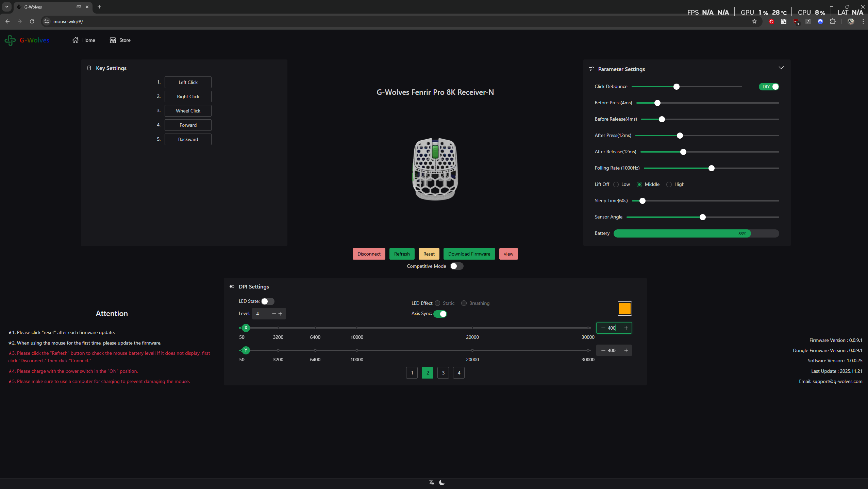Click the red Disconnect button
868x489 pixels.
(369, 254)
